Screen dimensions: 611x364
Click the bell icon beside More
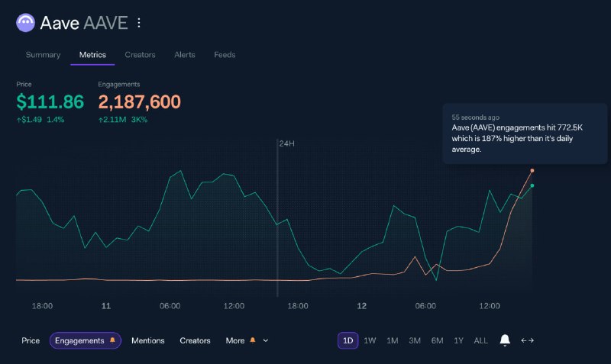point(253,340)
